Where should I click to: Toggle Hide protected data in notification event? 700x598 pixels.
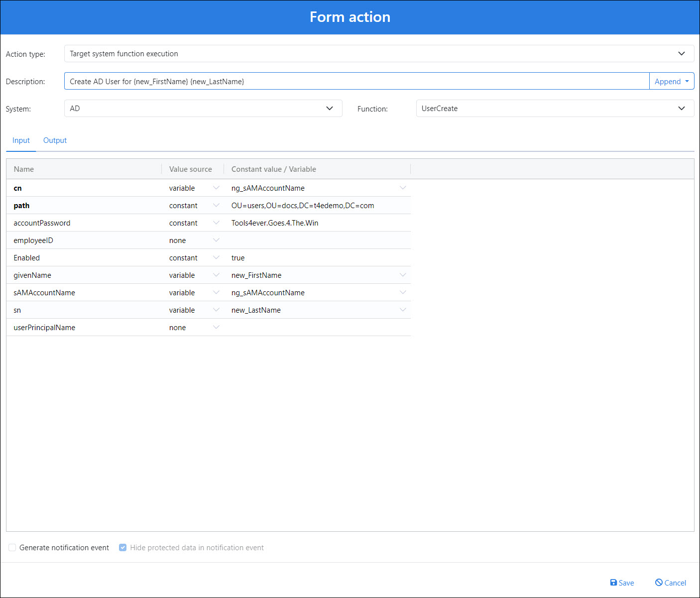pyautogui.click(x=123, y=548)
